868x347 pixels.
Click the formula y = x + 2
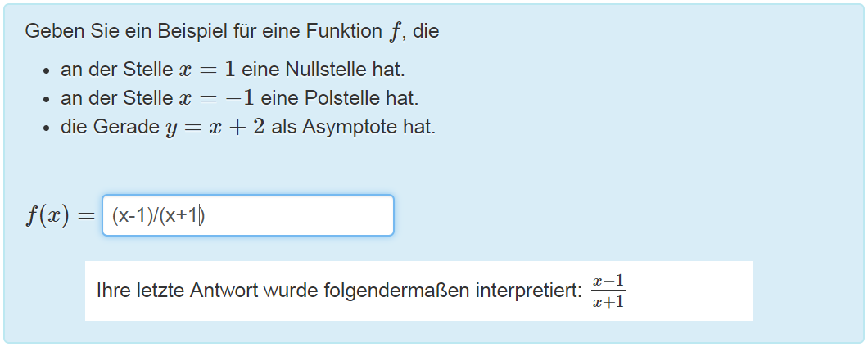click(215, 128)
